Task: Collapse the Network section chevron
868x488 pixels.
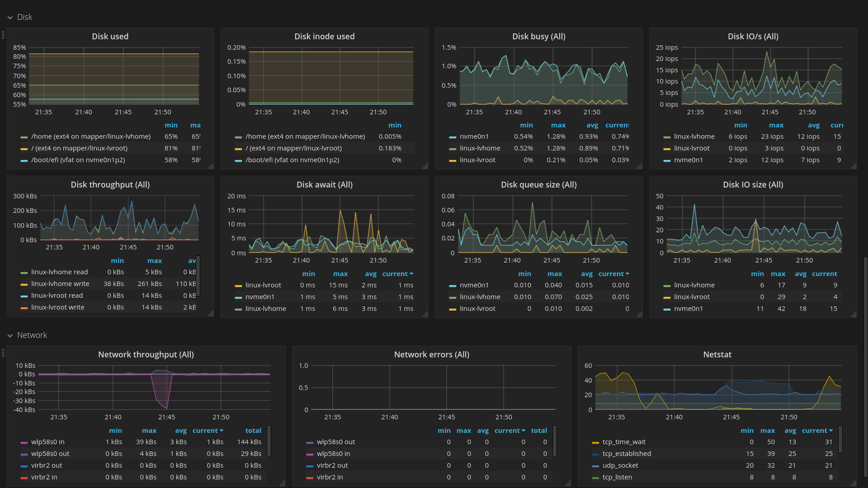Action: [x=10, y=336]
